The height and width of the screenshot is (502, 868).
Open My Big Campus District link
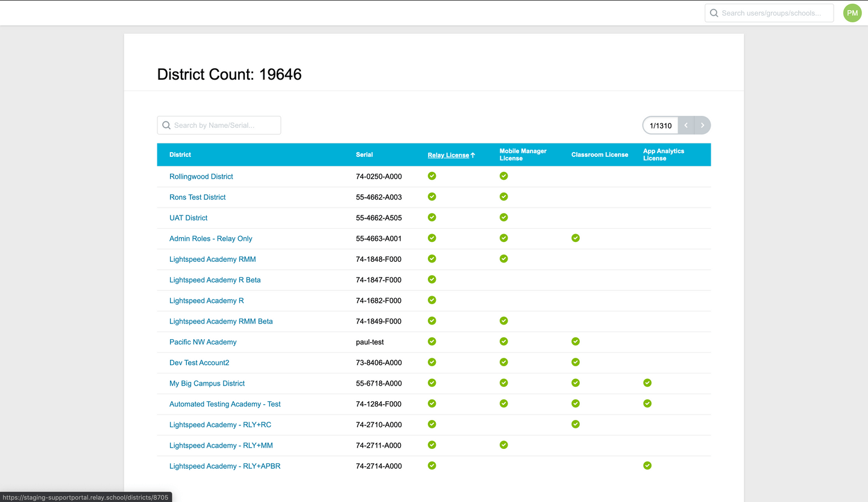pyautogui.click(x=207, y=383)
